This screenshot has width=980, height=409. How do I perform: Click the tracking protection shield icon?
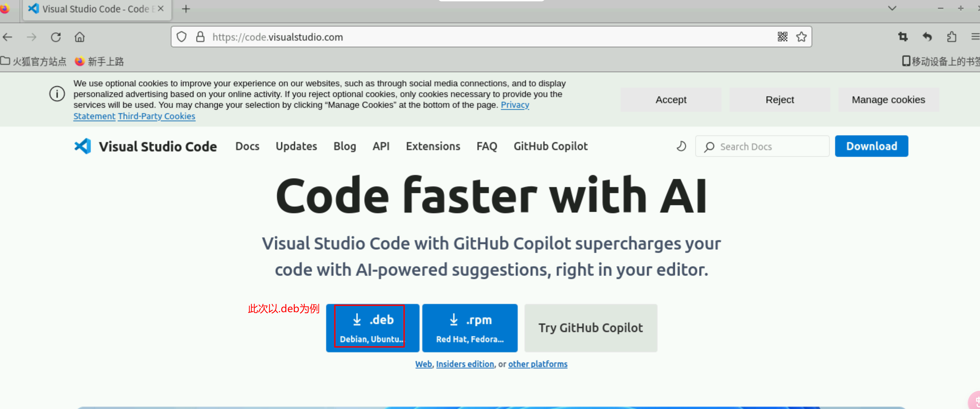(181, 37)
